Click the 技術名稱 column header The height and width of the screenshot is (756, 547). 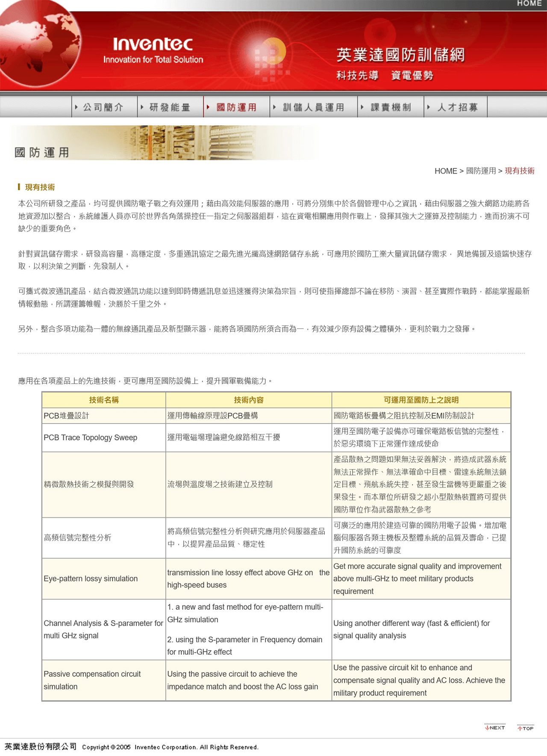pyautogui.click(x=104, y=400)
